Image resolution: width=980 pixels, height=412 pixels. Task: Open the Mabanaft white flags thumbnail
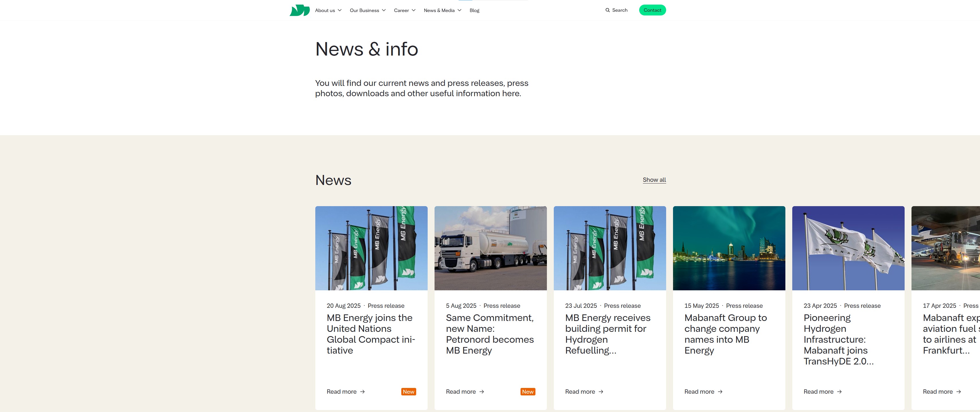coord(848,248)
